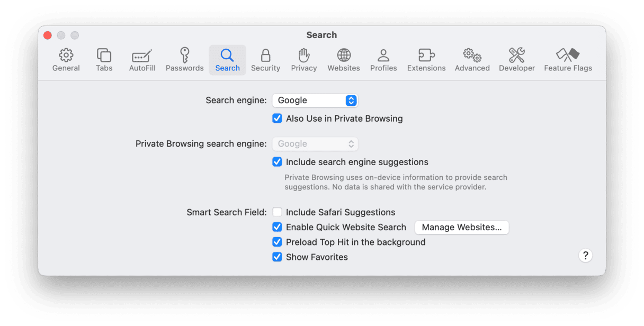Close the Search settings window

coord(48,35)
